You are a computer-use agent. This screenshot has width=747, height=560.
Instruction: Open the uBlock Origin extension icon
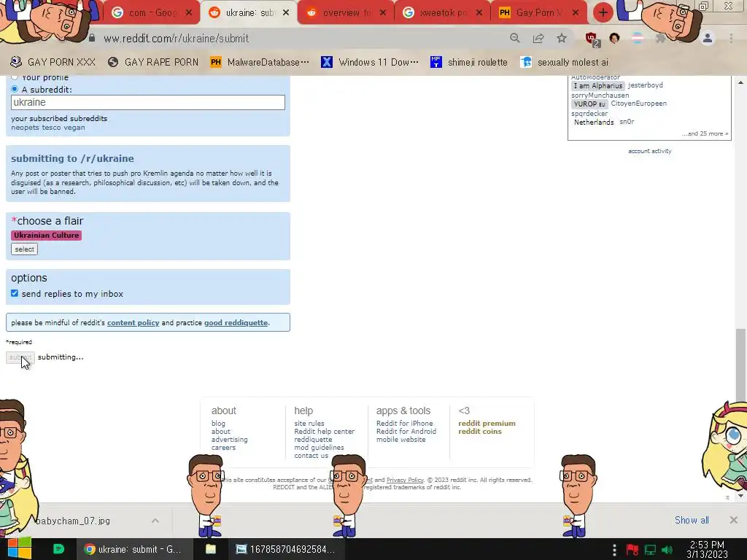point(592,39)
